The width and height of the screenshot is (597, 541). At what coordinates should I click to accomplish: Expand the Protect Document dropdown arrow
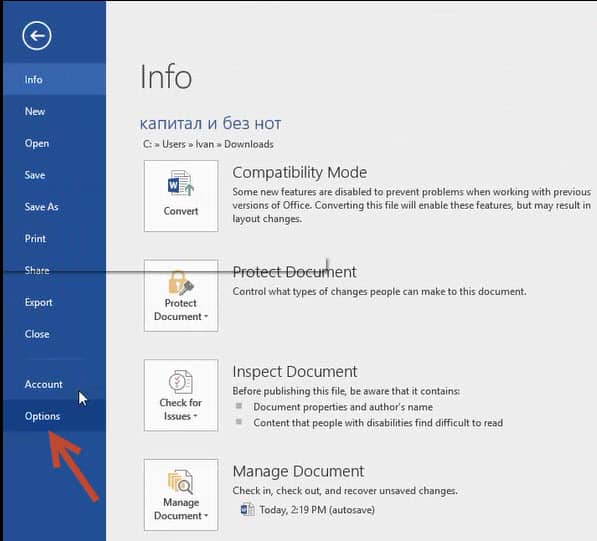tap(206, 316)
